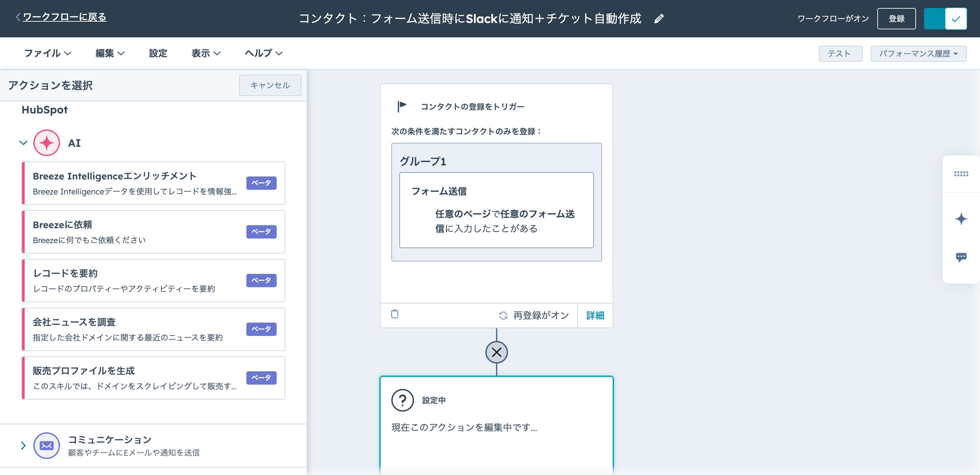Click the 登録 button
Image resolution: width=980 pixels, height=475 pixels.
(x=896, y=18)
